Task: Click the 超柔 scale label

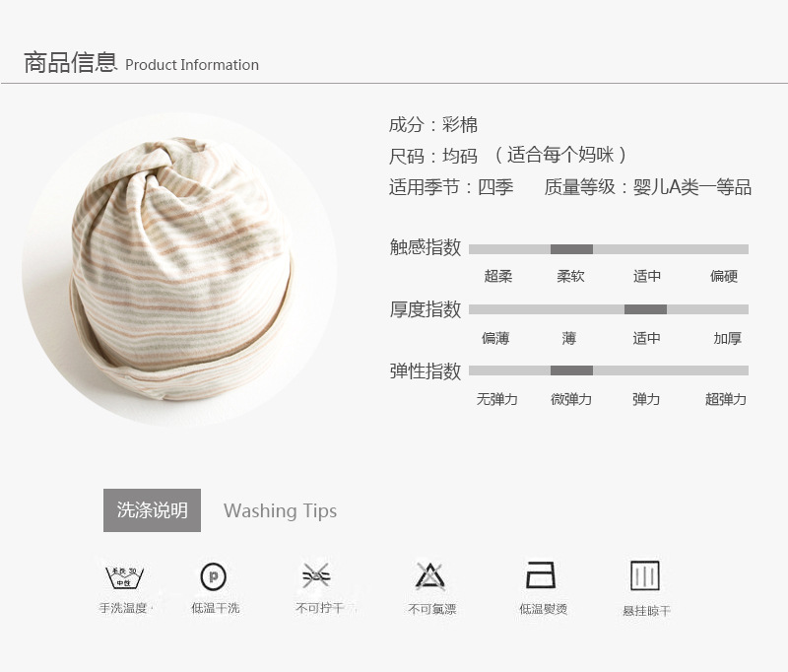Action: coord(498,276)
